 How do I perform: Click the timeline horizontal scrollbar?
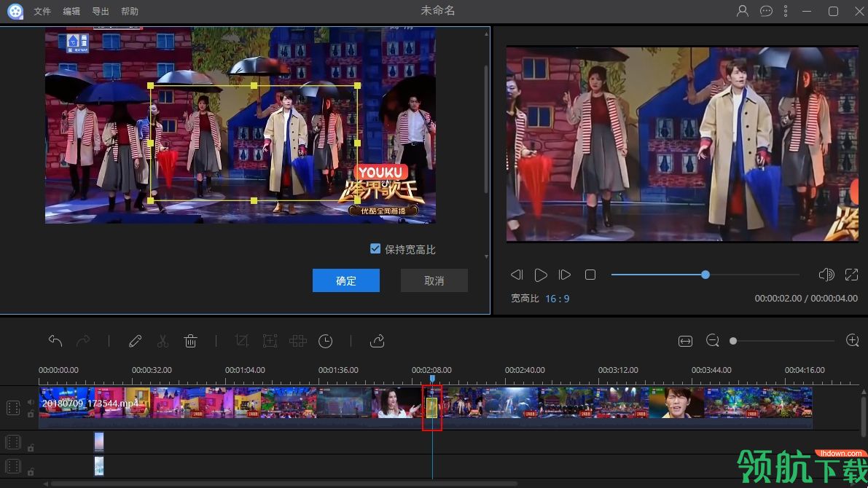click(284, 484)
